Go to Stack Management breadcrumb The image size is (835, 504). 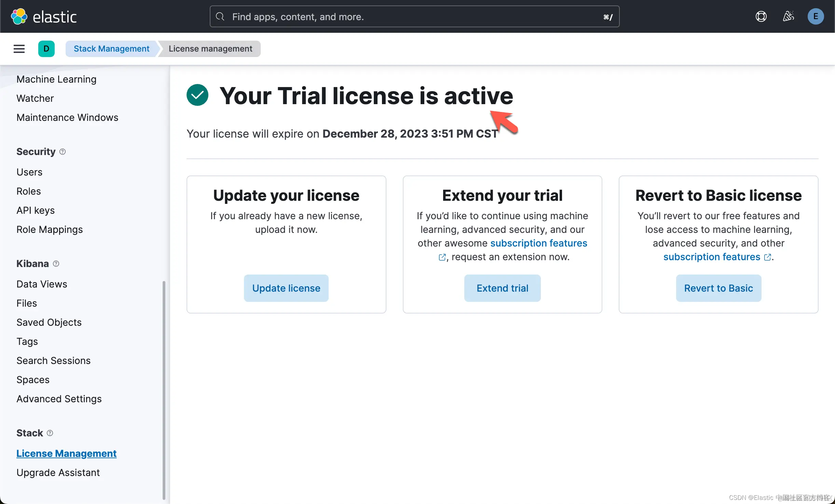[111, 49]
